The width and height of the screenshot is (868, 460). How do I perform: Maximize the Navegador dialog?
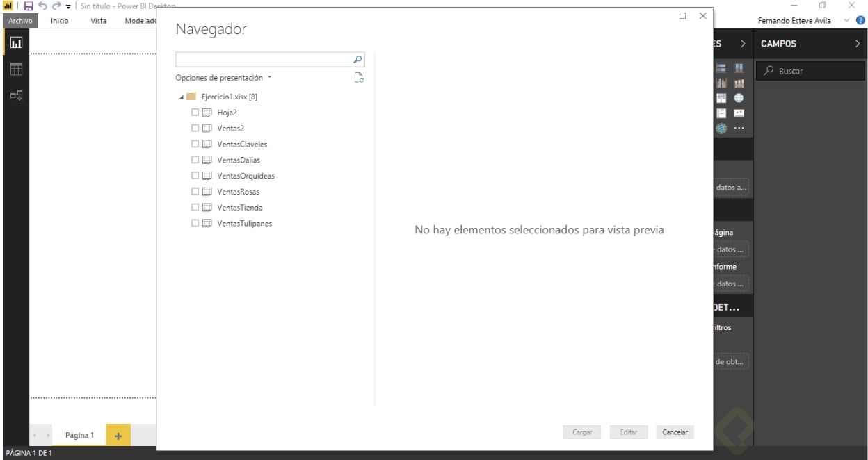coord(683,15)
